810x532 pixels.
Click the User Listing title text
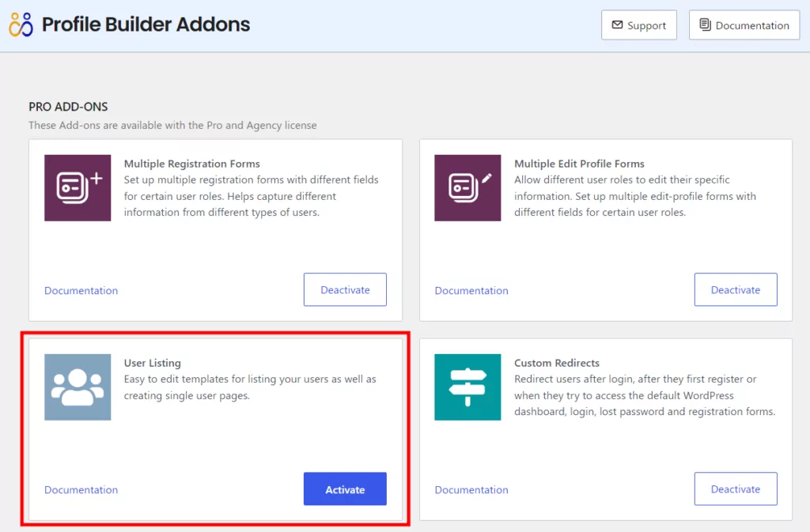(153, 363)
